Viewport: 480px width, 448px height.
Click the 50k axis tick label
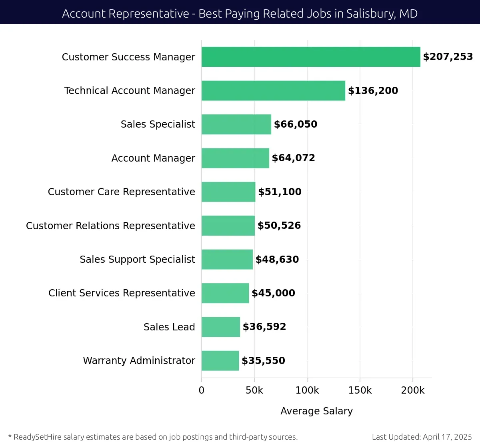click(254, 390)
